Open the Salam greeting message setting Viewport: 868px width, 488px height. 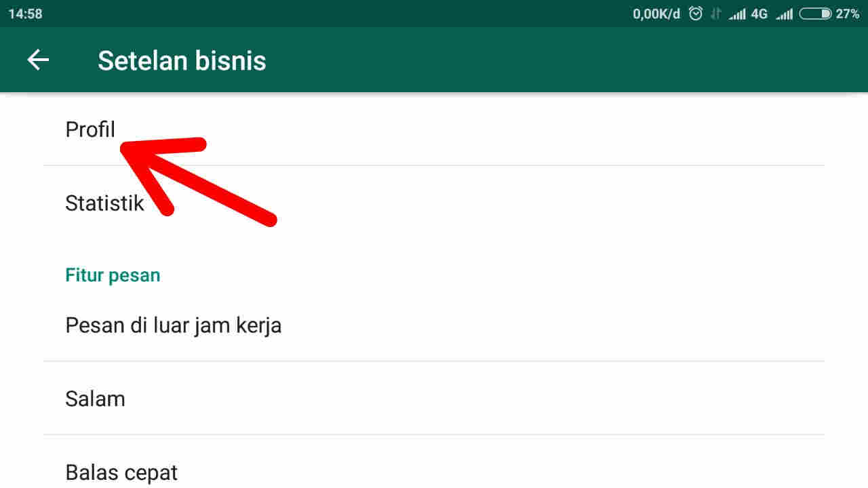(434, 399)
